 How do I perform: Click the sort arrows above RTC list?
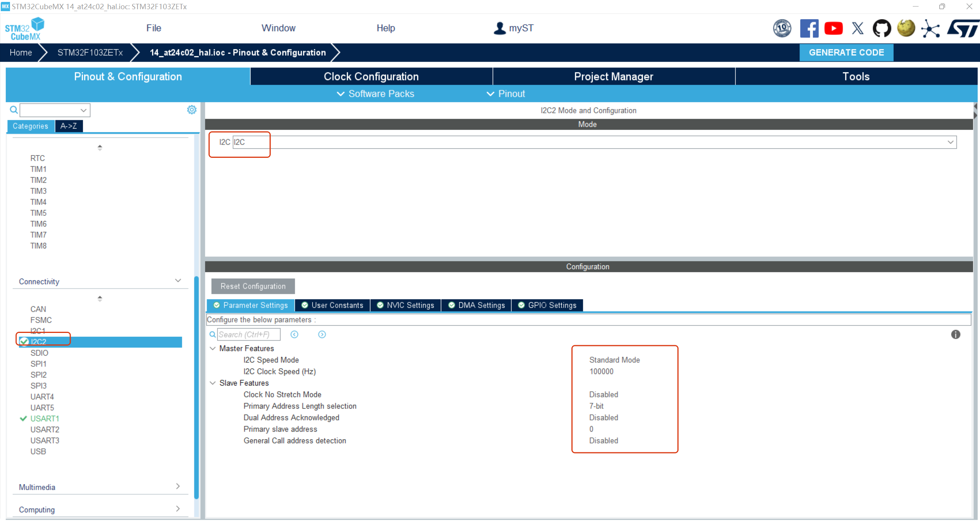(x=100, y=147)
